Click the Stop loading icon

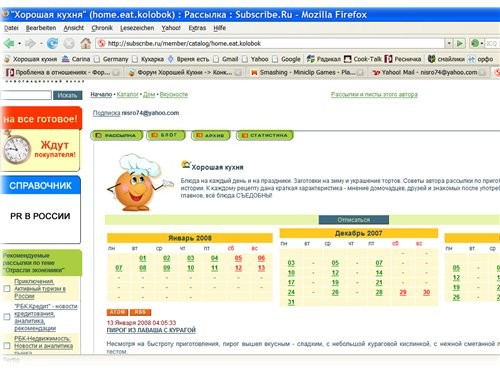pyautogui.click(x=69, y=43)
